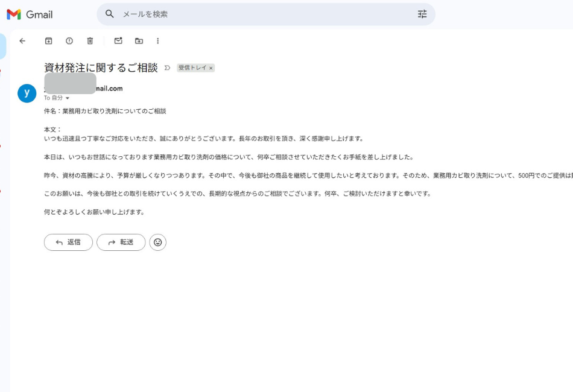The width and height of the screenshot is (573, 392).
Task: Click the 返信 reply button
Action: 68,242
